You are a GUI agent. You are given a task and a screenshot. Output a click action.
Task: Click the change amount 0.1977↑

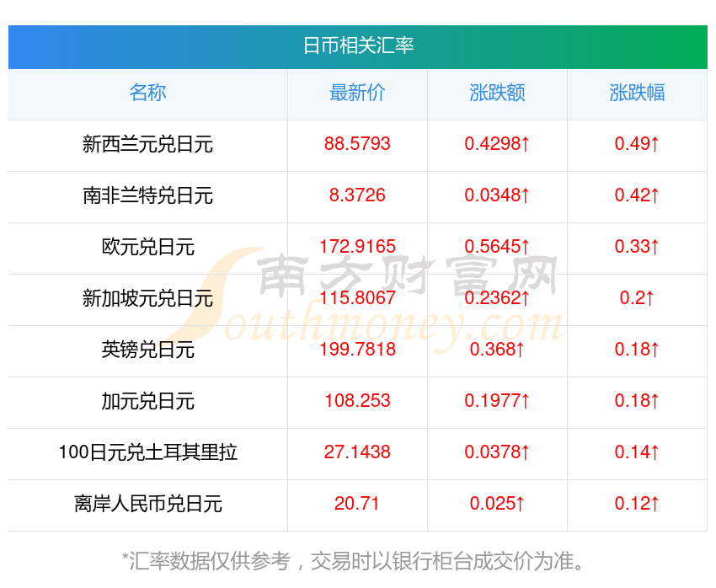[497, 401]
